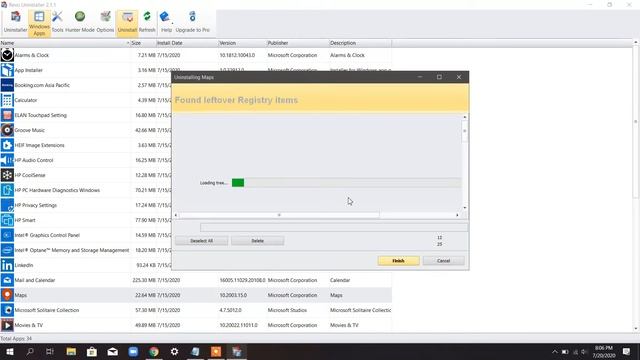
Task: Select the LinkedIn app icon
Action: (x=7, y=265)
